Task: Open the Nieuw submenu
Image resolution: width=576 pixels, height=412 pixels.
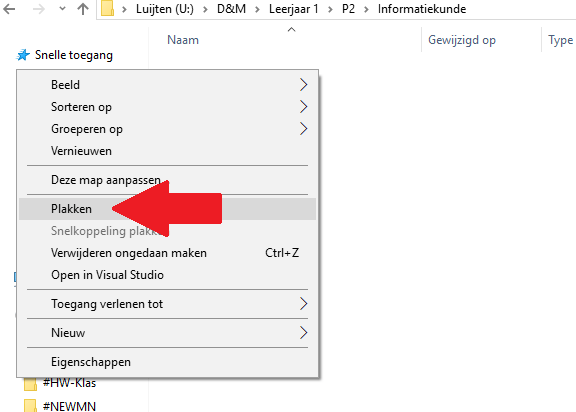Action: [168, 333]
